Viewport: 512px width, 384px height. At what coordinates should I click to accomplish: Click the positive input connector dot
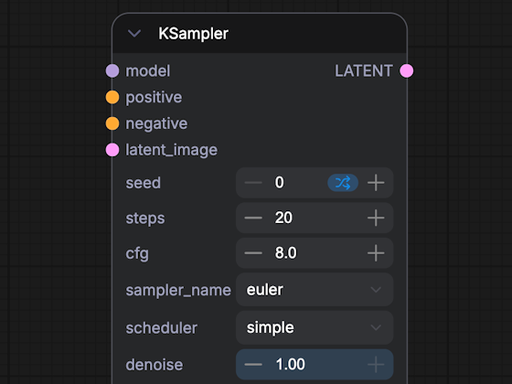(x=112, y=97)
